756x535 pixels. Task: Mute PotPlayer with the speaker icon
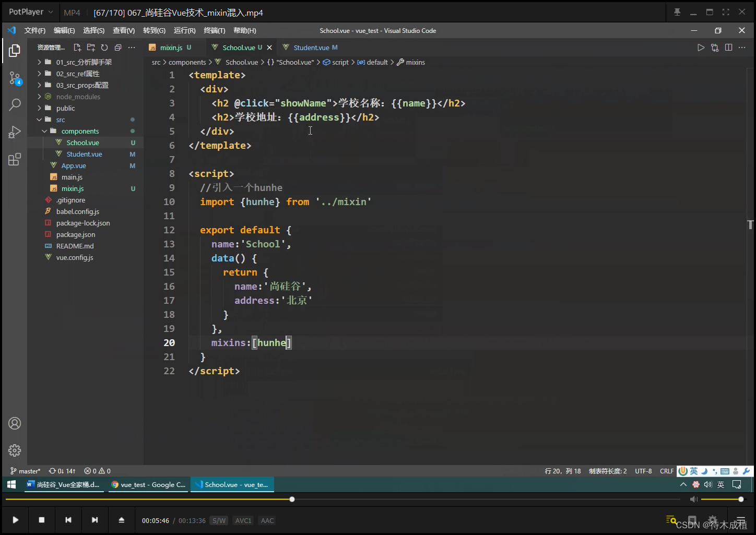point(693,500)
